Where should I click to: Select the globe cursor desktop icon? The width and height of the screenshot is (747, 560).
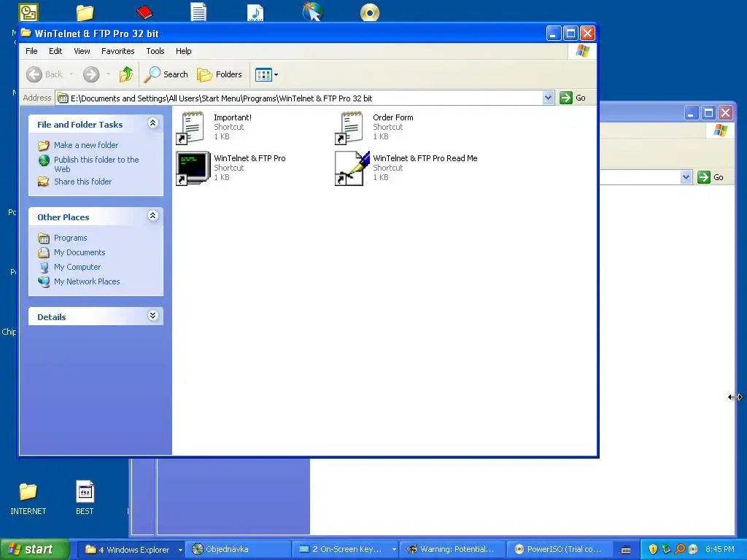(312, 12)
